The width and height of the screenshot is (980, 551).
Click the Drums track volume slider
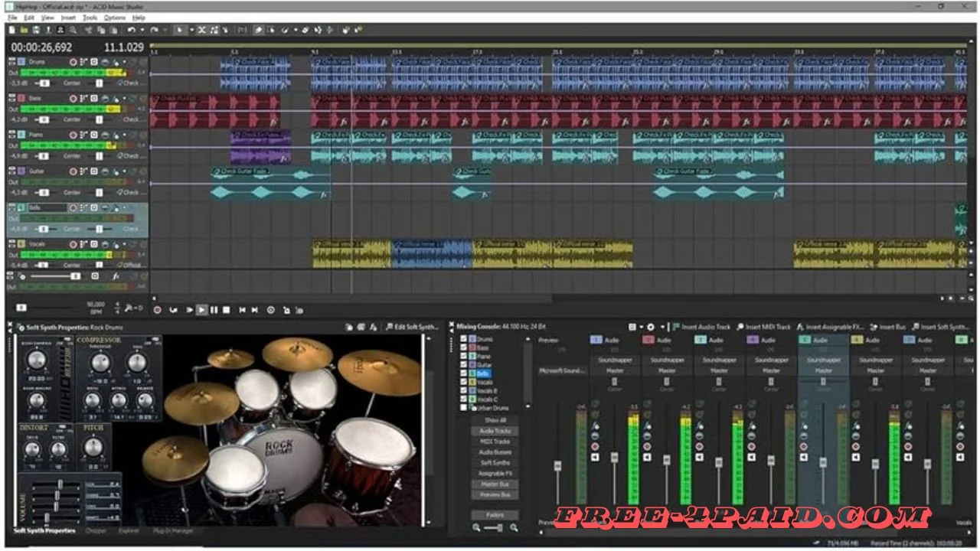click(44, 83)
